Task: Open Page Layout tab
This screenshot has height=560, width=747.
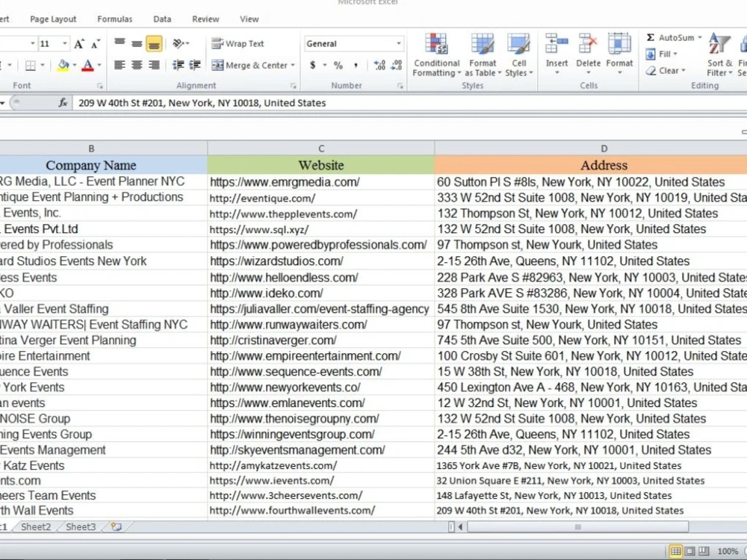Action: tap(53, 19)
